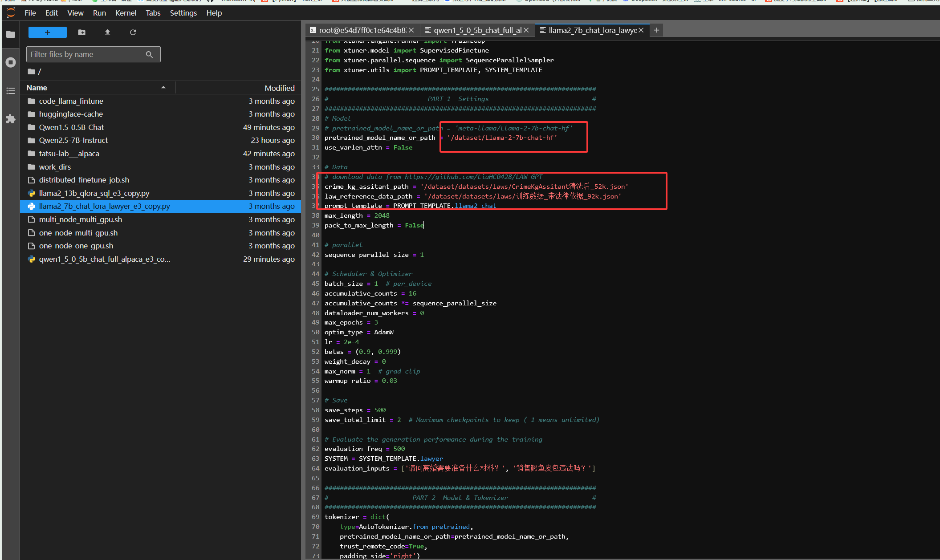The width and height of the screenshot is (940, 560).
Task: Click the Upload Files icon
Action: 107,32
